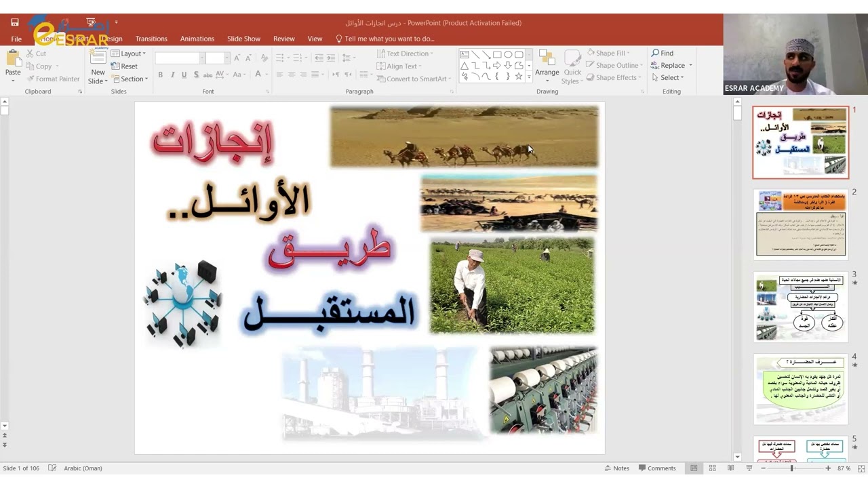Viewport: 868px width, 488px height.
Task: Toggle Text Shadow formatting
Action: [x=196, y=75]
